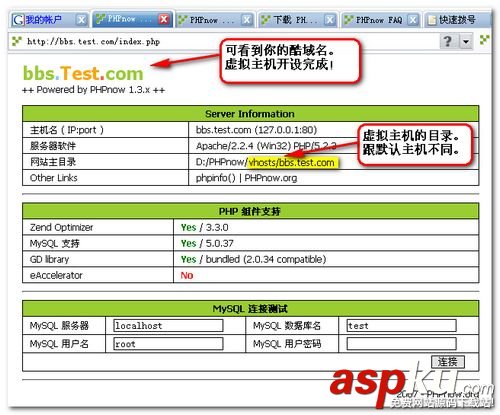Screen dimensions: 500x415
Task: Click the 网站主目录 label
Action: (x=53, y=162)
